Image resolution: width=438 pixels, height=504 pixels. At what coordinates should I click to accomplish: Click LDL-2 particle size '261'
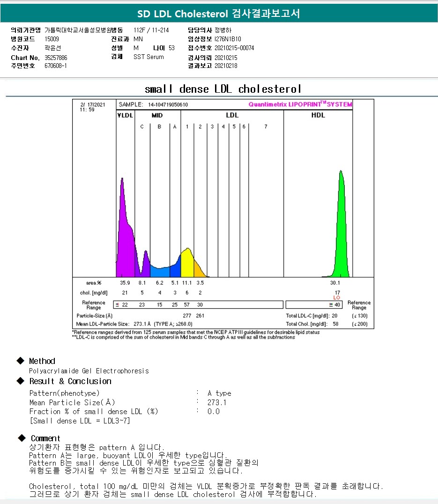(200, 316)
